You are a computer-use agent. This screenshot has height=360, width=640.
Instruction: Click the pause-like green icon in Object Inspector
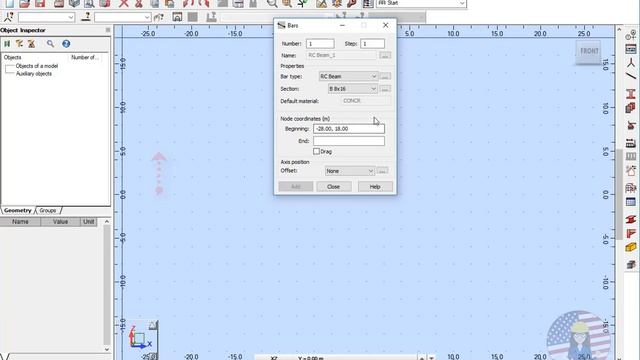7,44
